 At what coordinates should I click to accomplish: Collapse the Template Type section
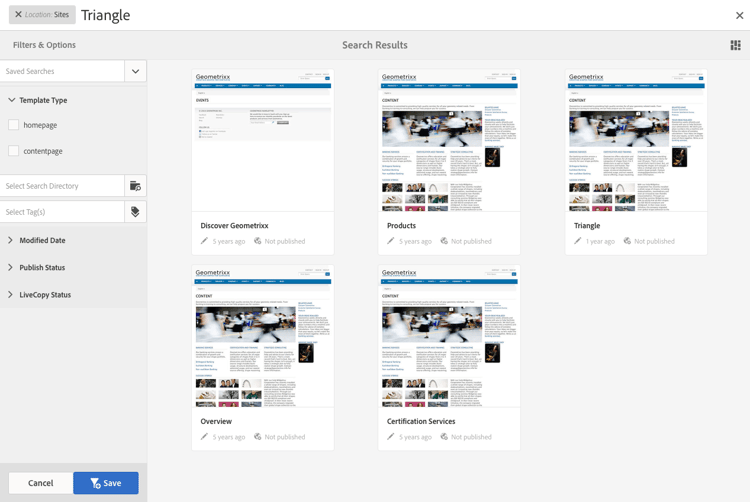[x=11, y=100]
